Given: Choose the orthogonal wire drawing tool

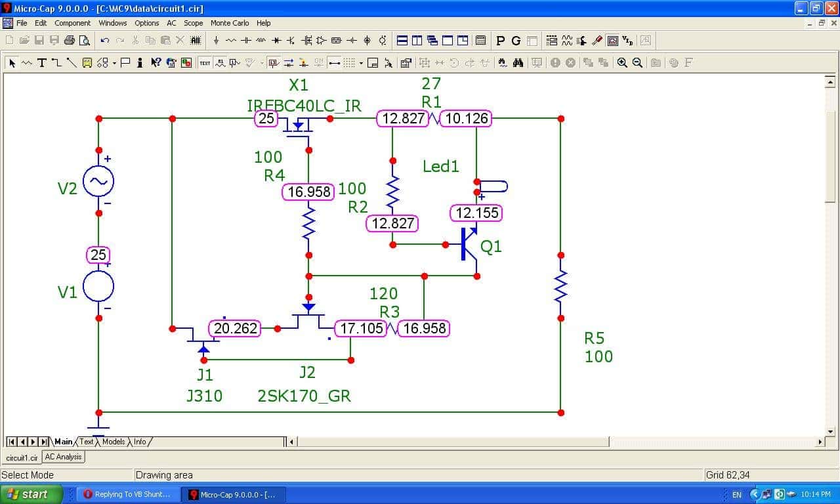Looking at the screenshot, I should point(56,63).
